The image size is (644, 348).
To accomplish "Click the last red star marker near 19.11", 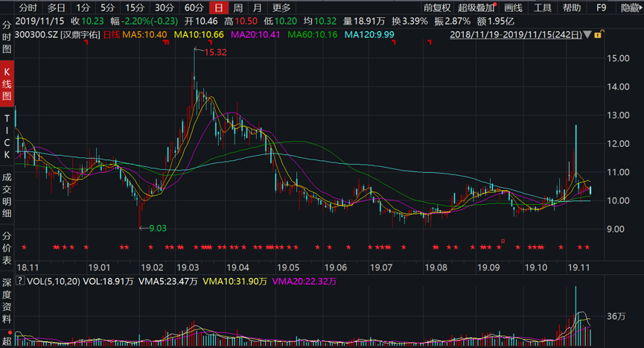I will click(x=586, y=247).
